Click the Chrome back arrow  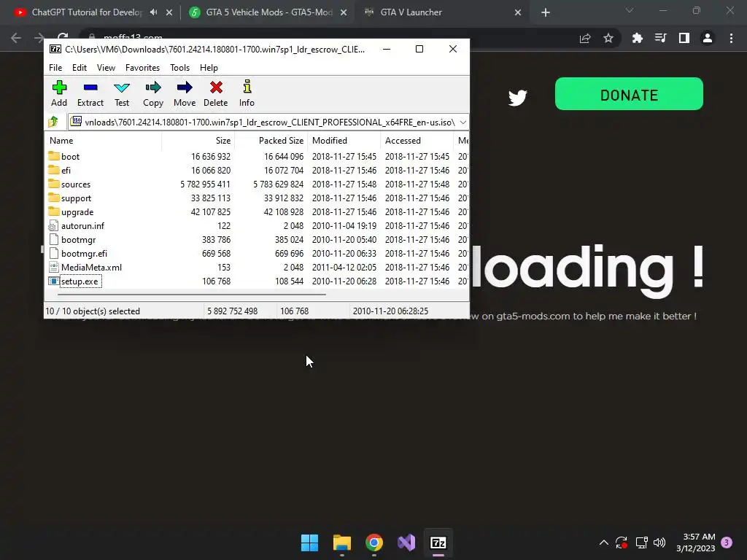pyautogui.click(x=16, y=38)
